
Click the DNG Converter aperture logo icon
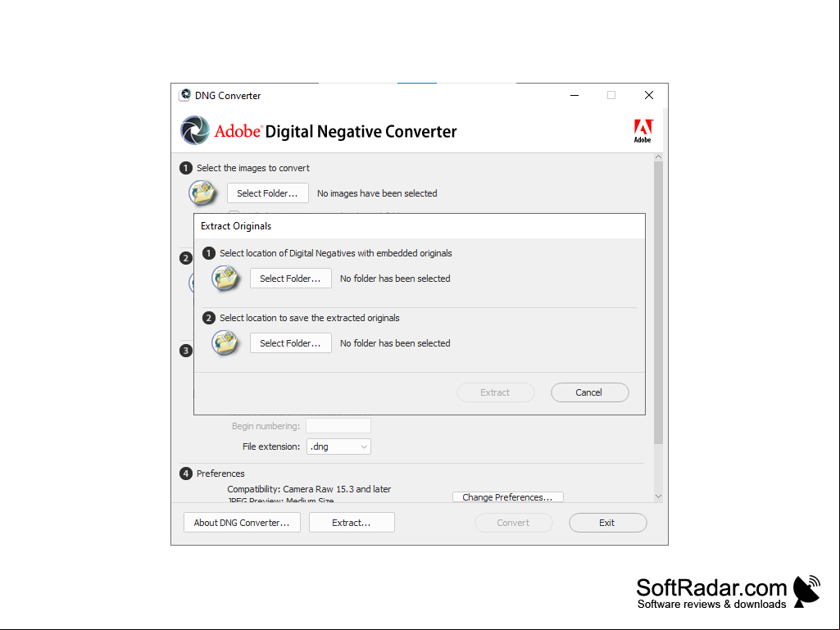(194, 130)
